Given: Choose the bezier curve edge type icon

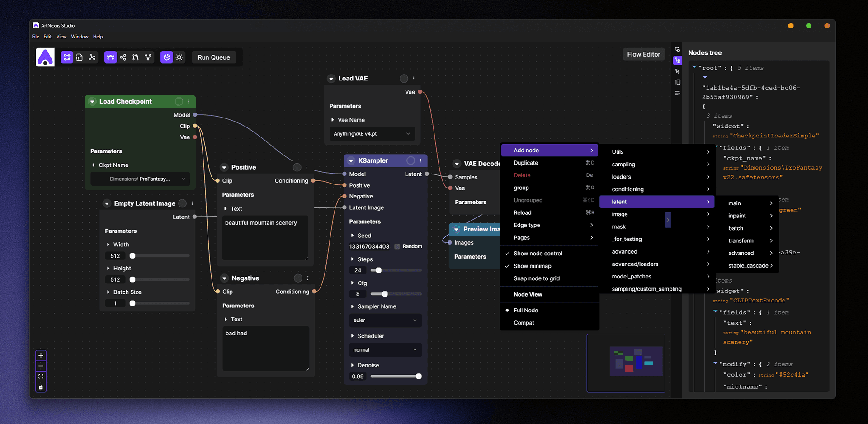Looking at the screenshot, I should (110, 57).
